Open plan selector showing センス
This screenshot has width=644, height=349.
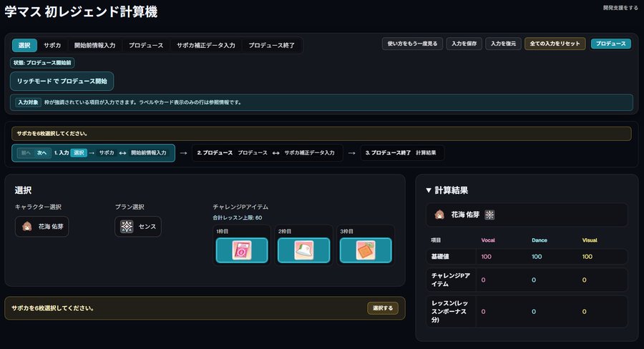click(138, 227)
